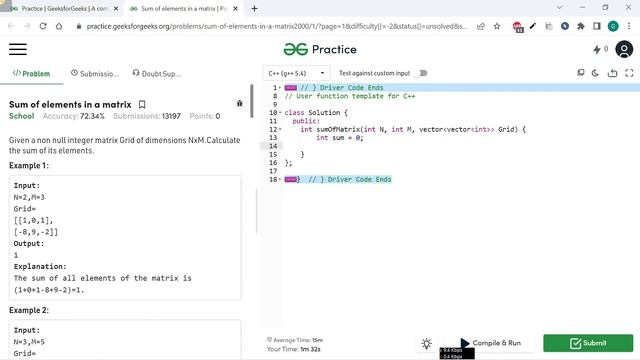Click the address bar URL
This screenshot has height=360, width=640.
pyautogui.click(x=276, y=26)
